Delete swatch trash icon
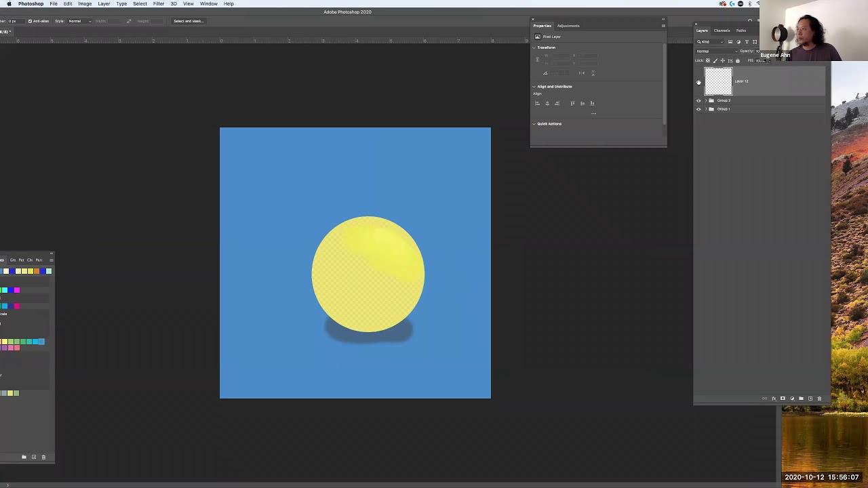The width and height of the screenshot is (868, 488). 43,457
